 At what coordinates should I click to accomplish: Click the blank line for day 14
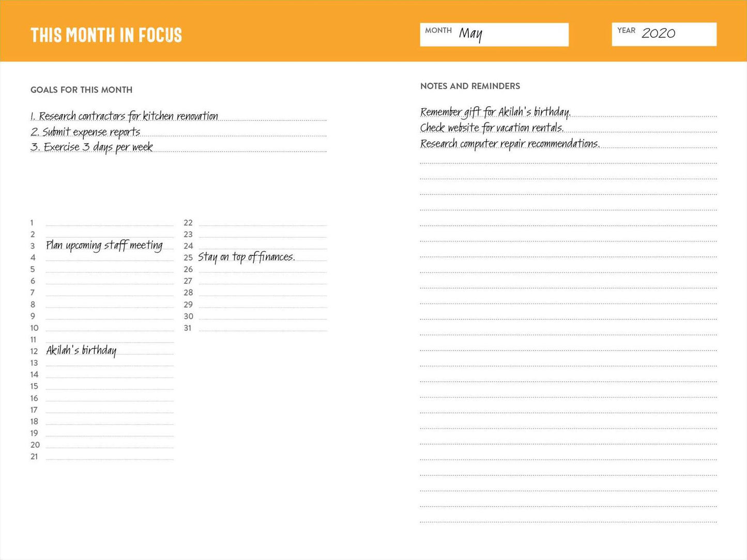point(110,374)
